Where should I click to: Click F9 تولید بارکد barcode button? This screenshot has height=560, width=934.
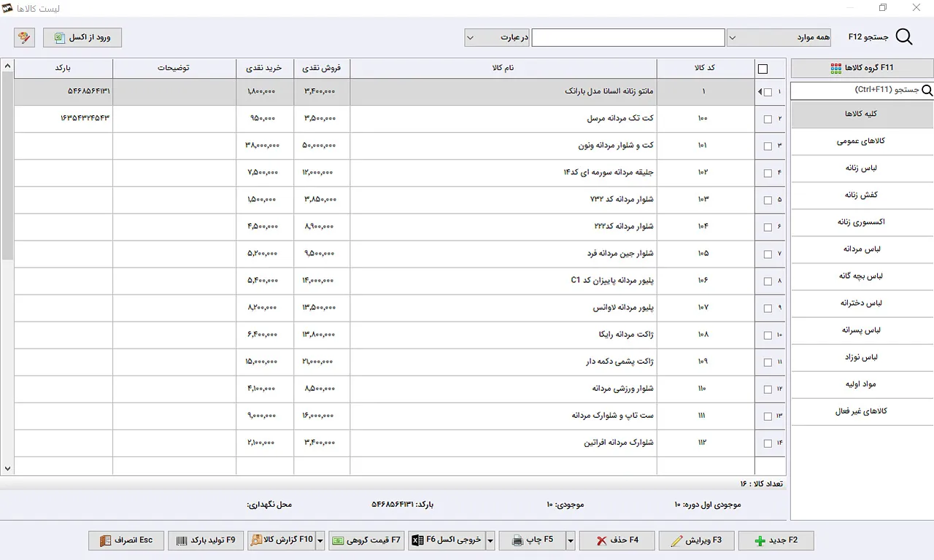click(206, 540)
